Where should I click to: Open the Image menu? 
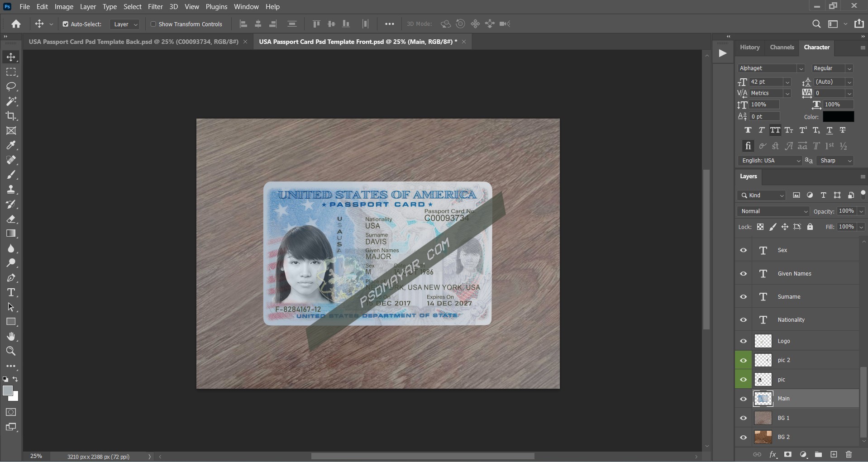click(64, 7)
